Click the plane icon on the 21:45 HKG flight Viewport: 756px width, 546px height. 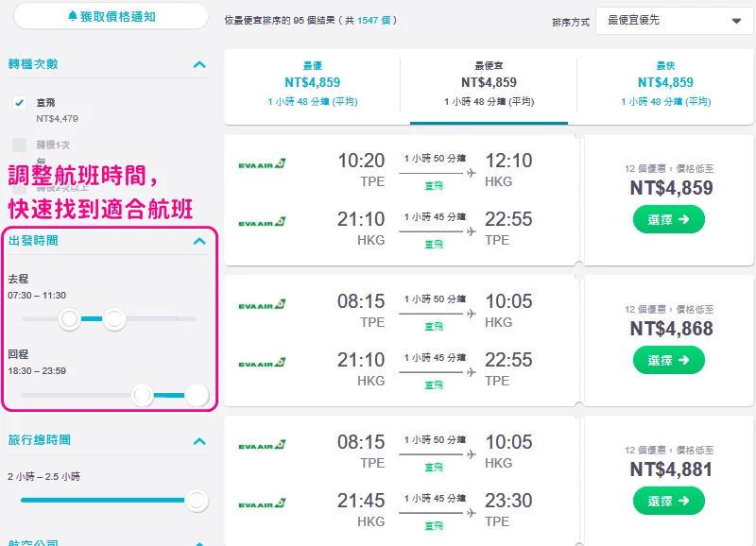[471, 513]
